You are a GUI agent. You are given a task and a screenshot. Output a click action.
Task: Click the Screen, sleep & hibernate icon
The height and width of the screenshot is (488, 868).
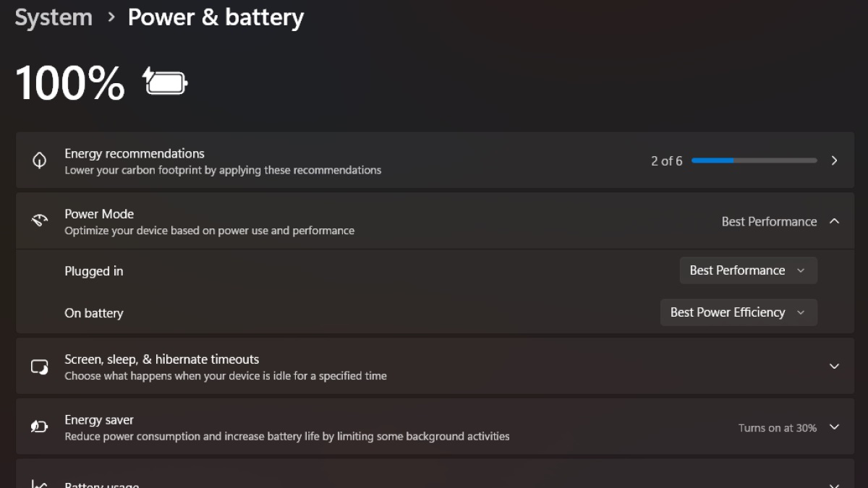[39, 367]
